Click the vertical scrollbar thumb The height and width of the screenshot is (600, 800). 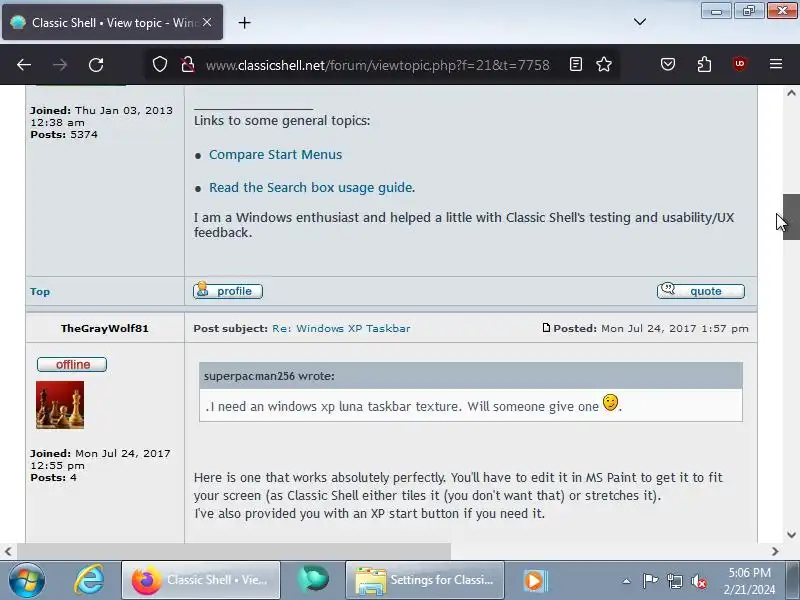coord(791,217)
